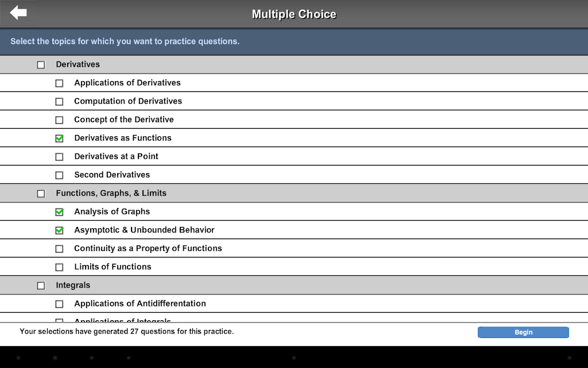This screenshot has width=588, height=368.
Task: Check Derivatives at a Point box
Action: pos(59,157)
